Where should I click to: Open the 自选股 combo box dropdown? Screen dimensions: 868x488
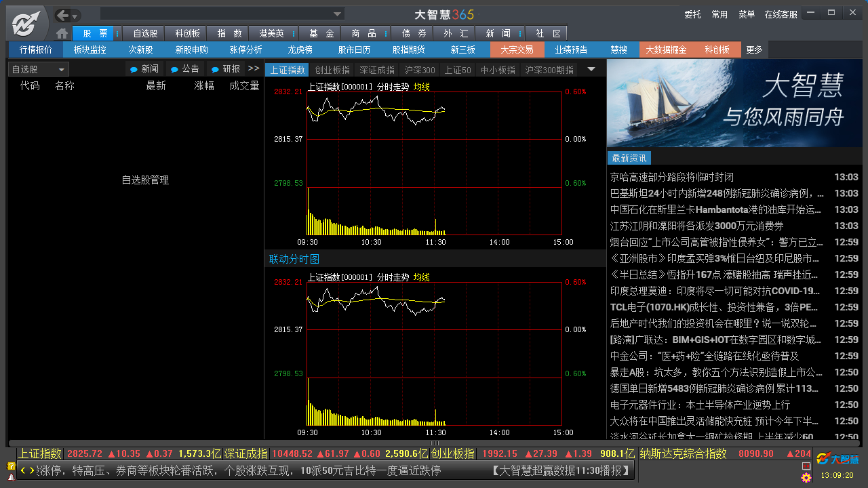(62, 70)
